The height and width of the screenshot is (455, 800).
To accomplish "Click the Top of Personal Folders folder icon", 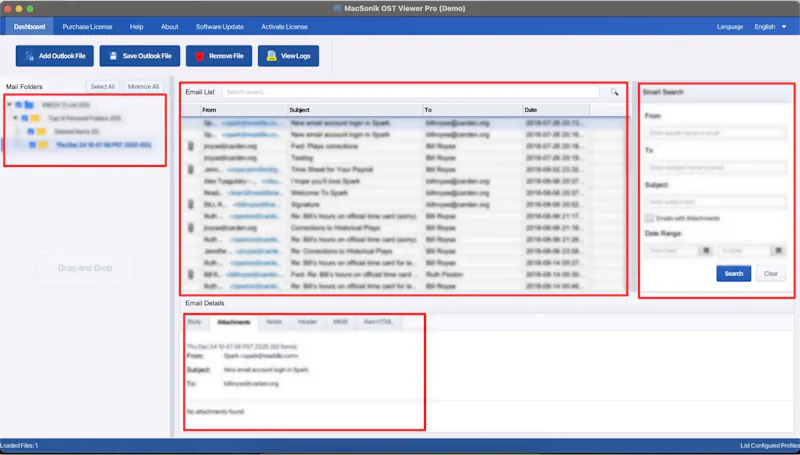I will point(35,118).
